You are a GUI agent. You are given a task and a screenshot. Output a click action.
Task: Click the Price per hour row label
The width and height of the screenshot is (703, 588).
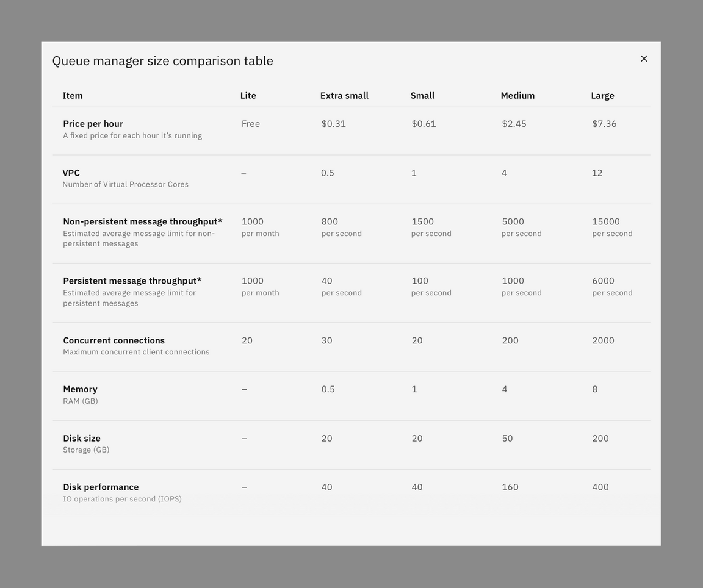coord(93,123)
